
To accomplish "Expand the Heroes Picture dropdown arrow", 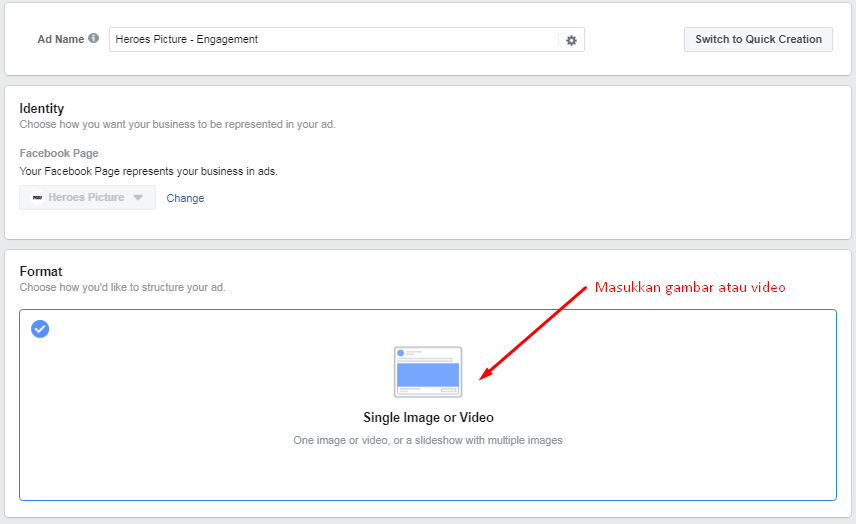I will click(x=138, y=198).
